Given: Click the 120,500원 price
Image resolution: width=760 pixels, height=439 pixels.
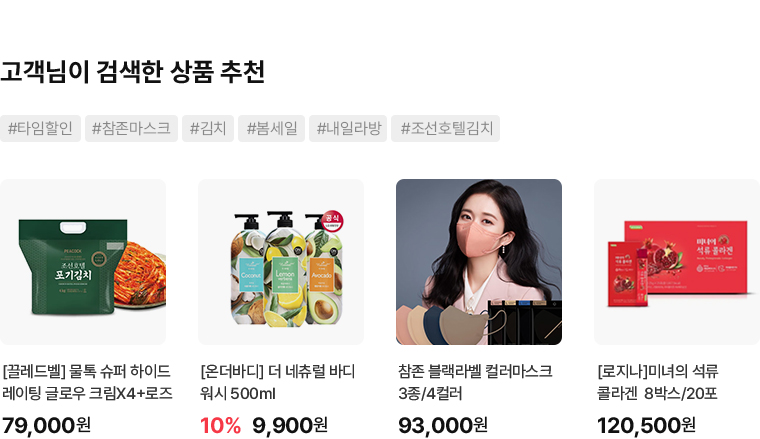Looking at the screenshot, I should (647, 425).
